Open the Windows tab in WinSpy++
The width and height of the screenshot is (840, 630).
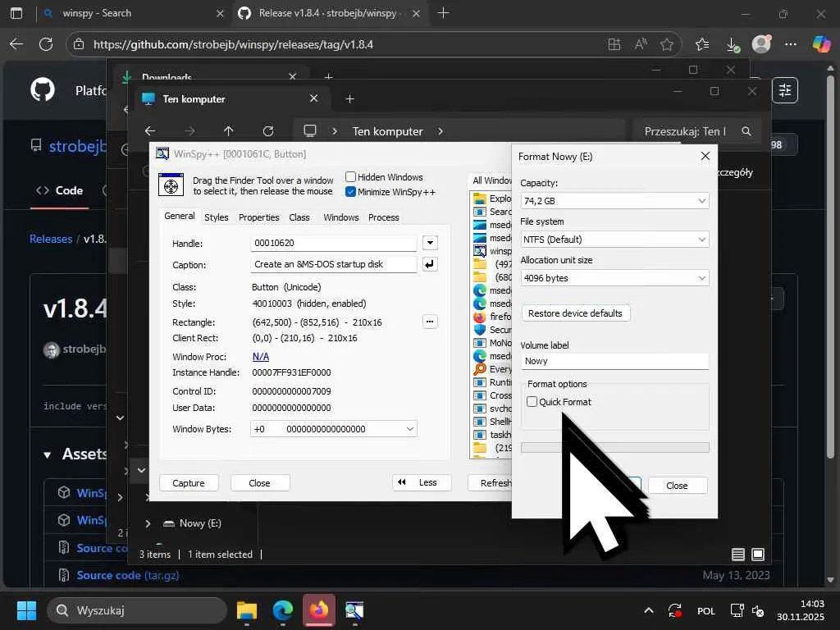[x=340, y=217]
